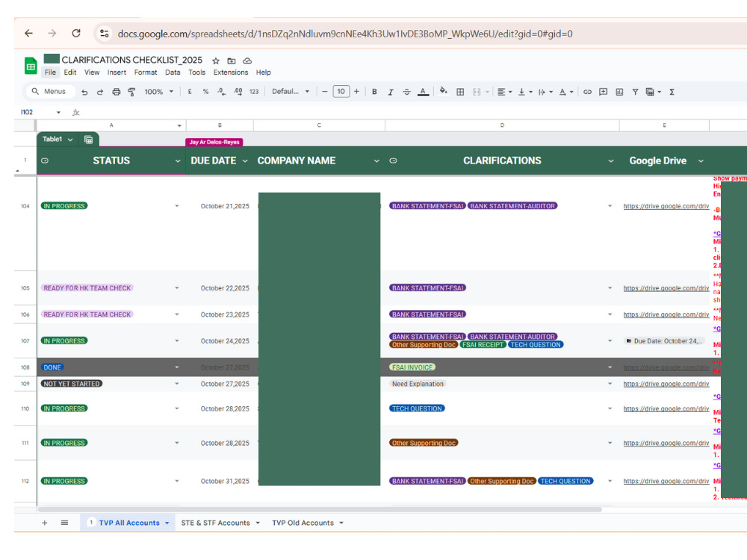Click the Insert comment icon
Screen dimensions: 747x560
coord(603,92)
